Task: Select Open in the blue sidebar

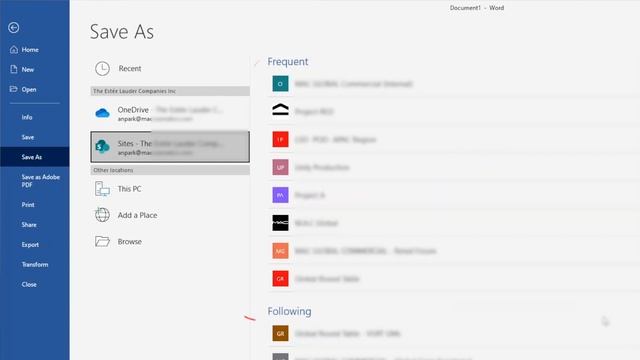Action: coord(23,89)
